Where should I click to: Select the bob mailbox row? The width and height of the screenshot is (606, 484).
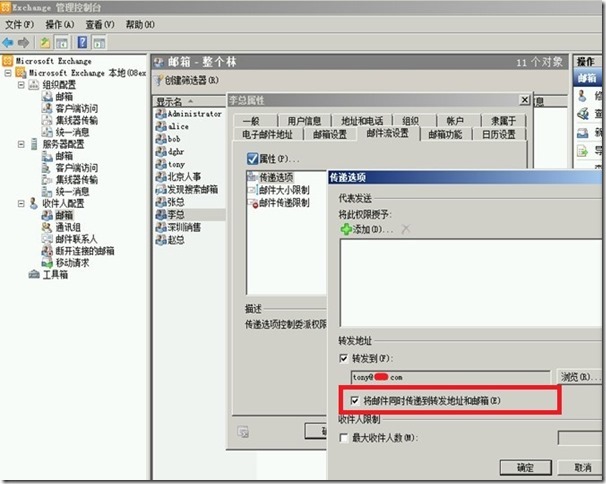[168, 139]
